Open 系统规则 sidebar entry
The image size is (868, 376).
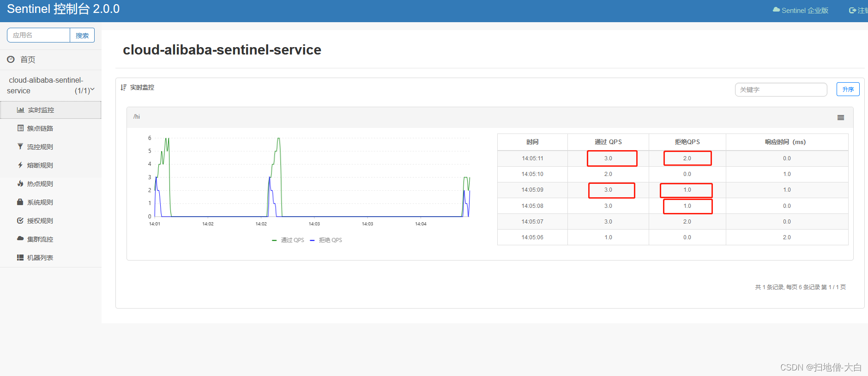(51, 202)
